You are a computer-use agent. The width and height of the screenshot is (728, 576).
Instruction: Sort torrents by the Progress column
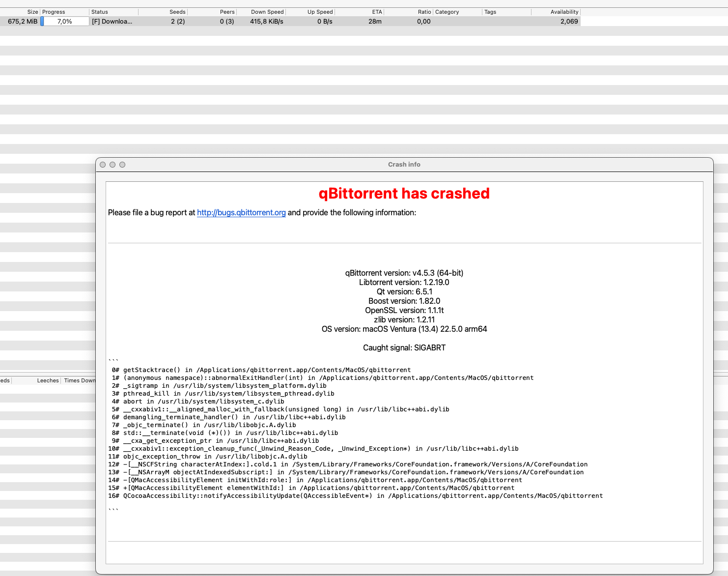pyautogui.click(x=64, y=11)
